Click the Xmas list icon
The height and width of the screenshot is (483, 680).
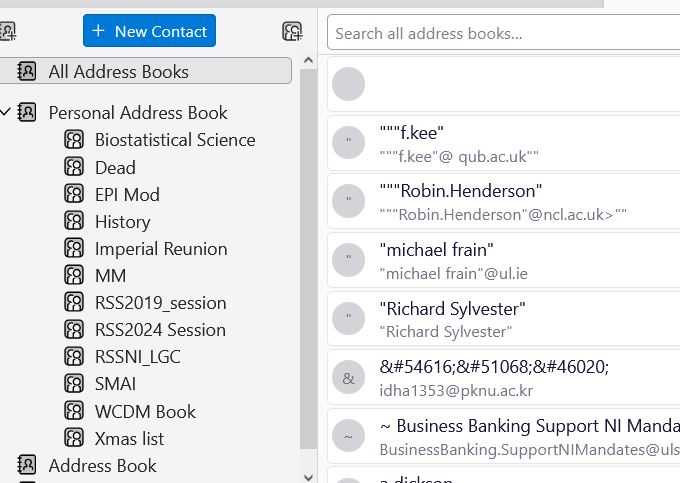[x=74, y=438]
